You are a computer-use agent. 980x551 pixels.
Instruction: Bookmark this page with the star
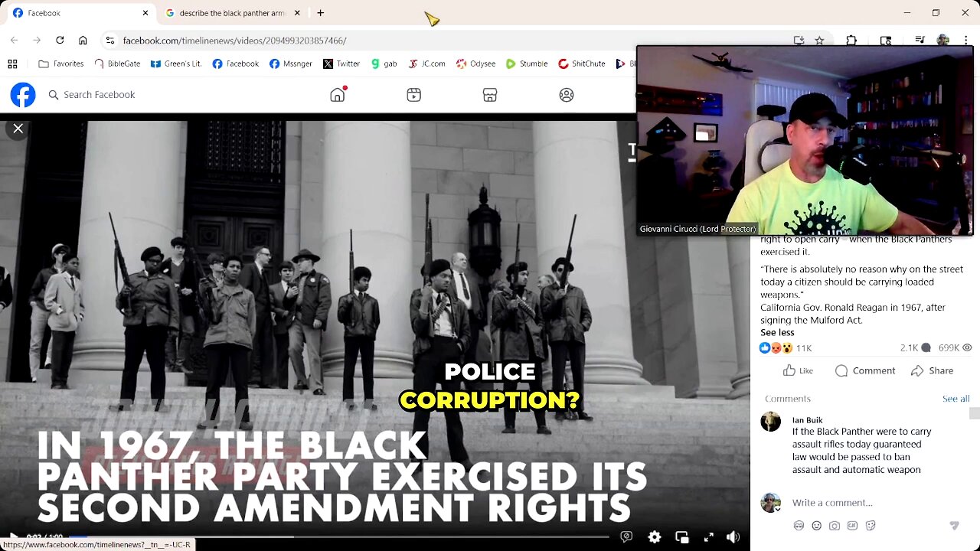tap(819, 41)
